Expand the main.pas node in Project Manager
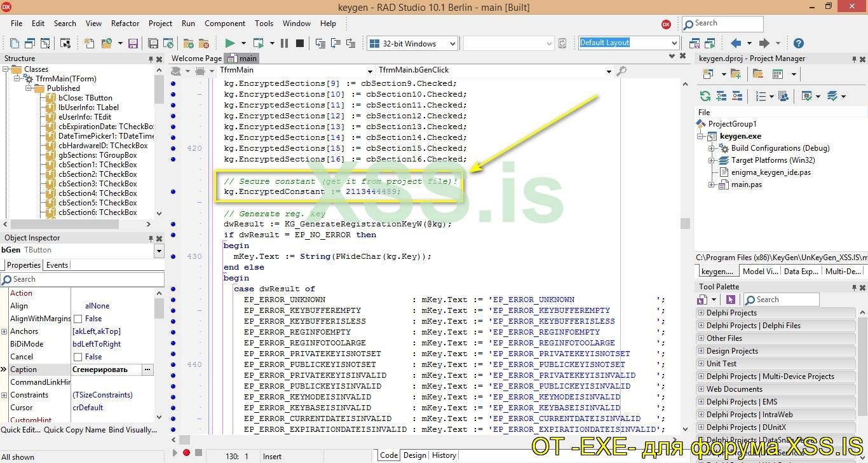Viewport: 868px width, 463px height. pos(712,184)
